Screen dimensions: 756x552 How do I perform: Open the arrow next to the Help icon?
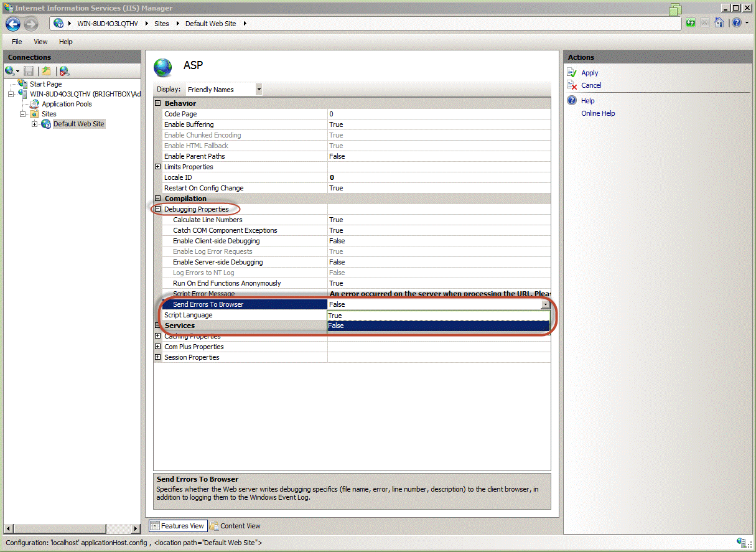[x=747, y=23]
